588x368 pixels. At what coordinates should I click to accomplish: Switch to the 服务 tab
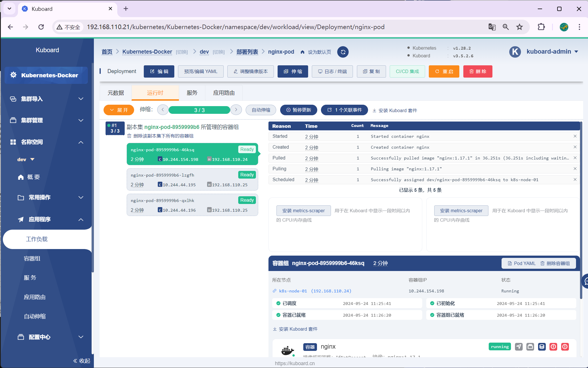[192, 93]
